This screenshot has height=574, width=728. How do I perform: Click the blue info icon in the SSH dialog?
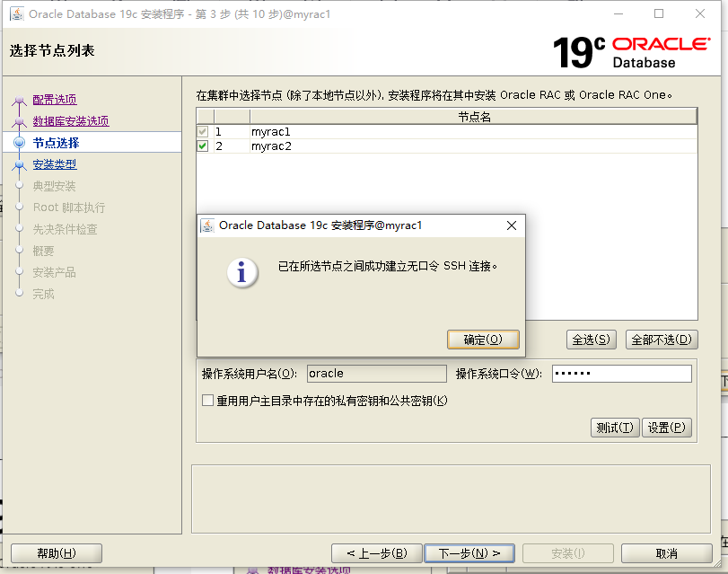click(242, 274)
